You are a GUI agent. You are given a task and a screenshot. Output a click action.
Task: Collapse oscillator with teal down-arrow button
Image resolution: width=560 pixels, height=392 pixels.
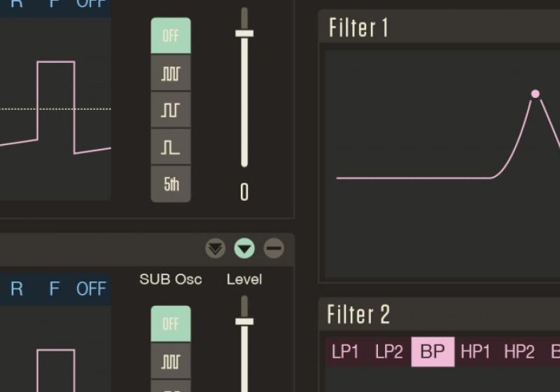[x=244, y=248]
